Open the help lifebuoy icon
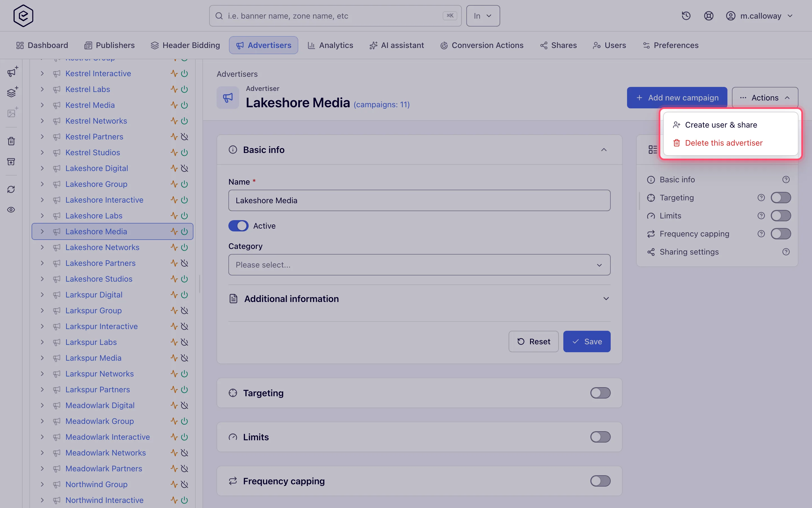812x508 pixels. [708, 16]
